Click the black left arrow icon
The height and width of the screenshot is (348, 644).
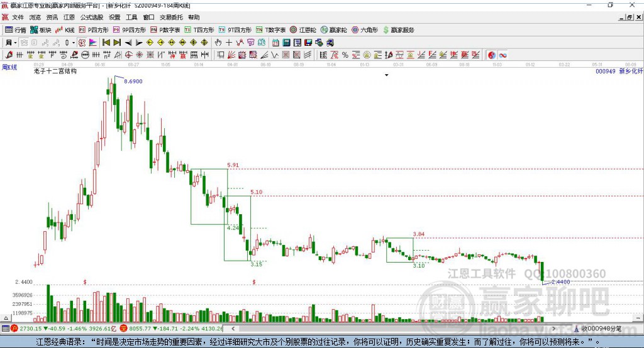(x=128, y=43)
